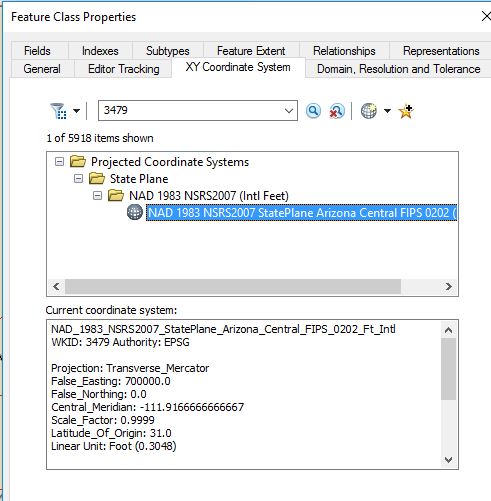Collapse the NAD 1983 NSRS2007 (Intl Feet) node
This screenshot has width=491, height=501.
tap(97, 196)
